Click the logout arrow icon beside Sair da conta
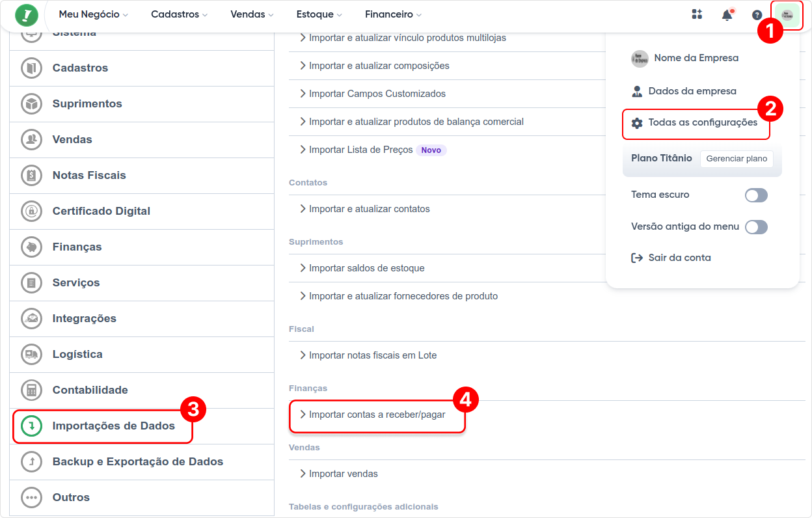 point(637,258)
